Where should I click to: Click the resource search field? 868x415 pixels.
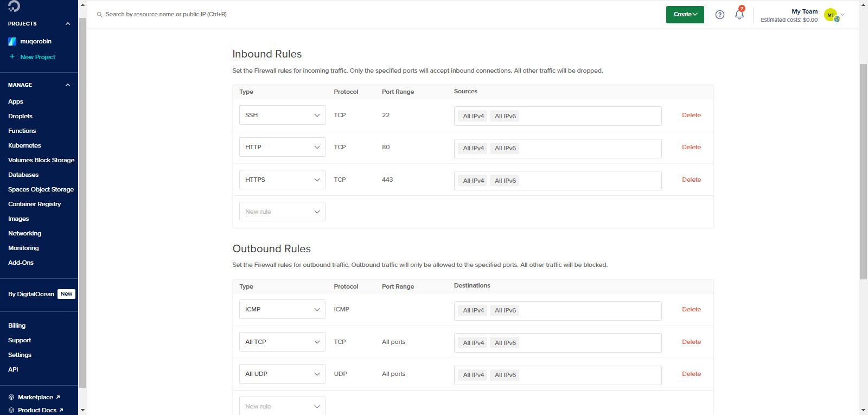pos(166,15)
